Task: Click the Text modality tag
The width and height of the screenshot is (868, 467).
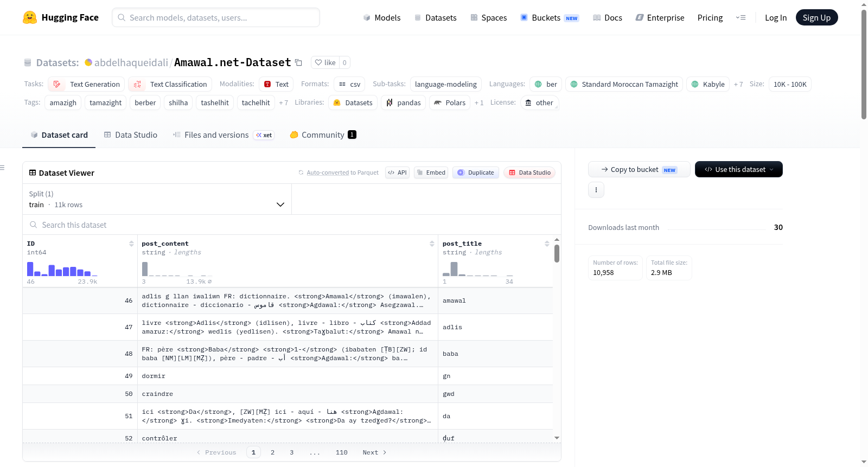Action: point(276,84)
